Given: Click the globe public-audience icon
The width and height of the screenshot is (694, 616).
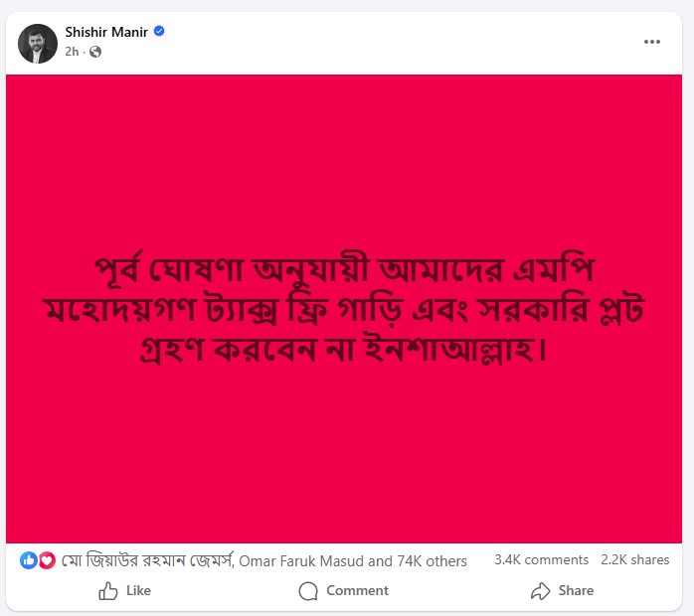Looking at the screenshot, I should [x=95, y=52].
